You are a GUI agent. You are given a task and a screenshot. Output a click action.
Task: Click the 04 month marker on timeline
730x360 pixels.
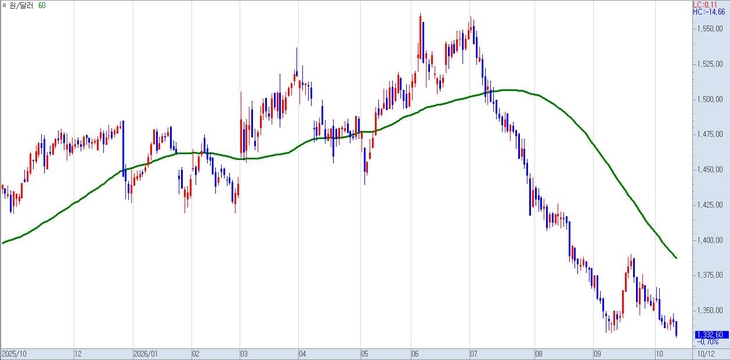303,353
